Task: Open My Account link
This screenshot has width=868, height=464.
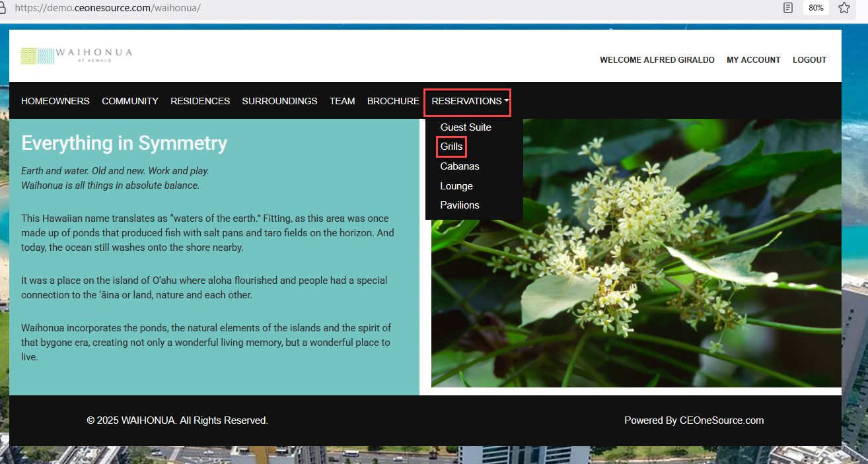Action: 753,60
